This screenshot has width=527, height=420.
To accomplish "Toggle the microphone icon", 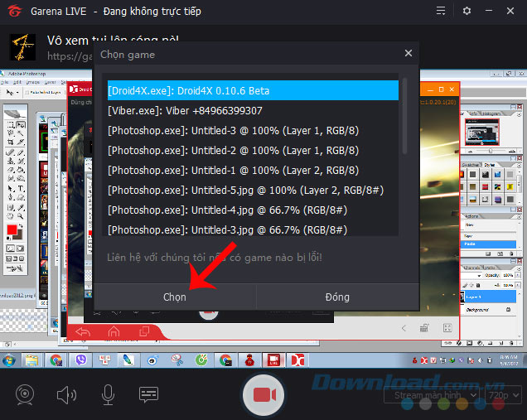I will coord(108,394).
